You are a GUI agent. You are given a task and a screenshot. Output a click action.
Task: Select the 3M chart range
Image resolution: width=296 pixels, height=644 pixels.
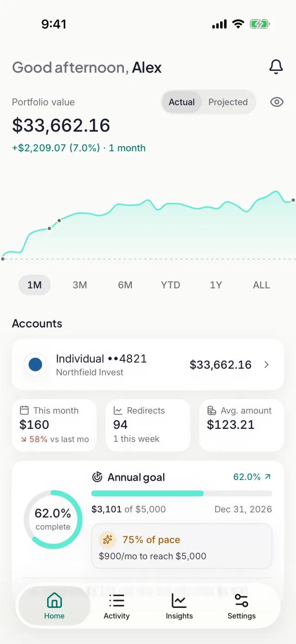point(80,285)
